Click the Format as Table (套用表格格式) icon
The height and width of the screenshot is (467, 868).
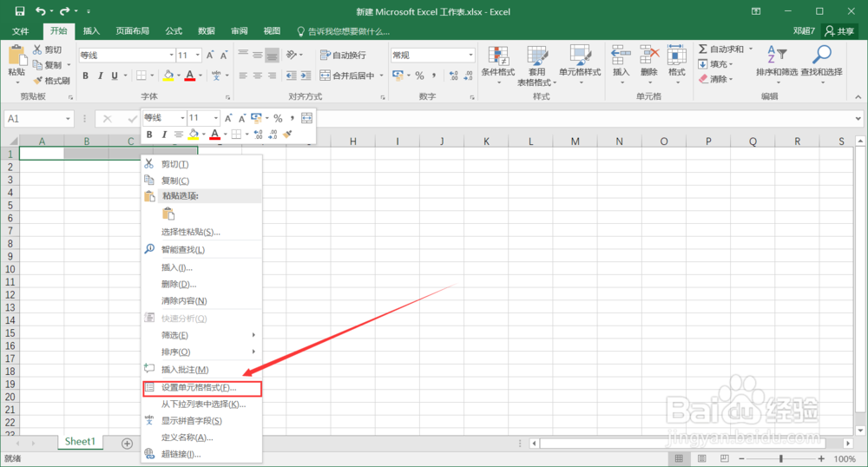[x=536, y=56]
